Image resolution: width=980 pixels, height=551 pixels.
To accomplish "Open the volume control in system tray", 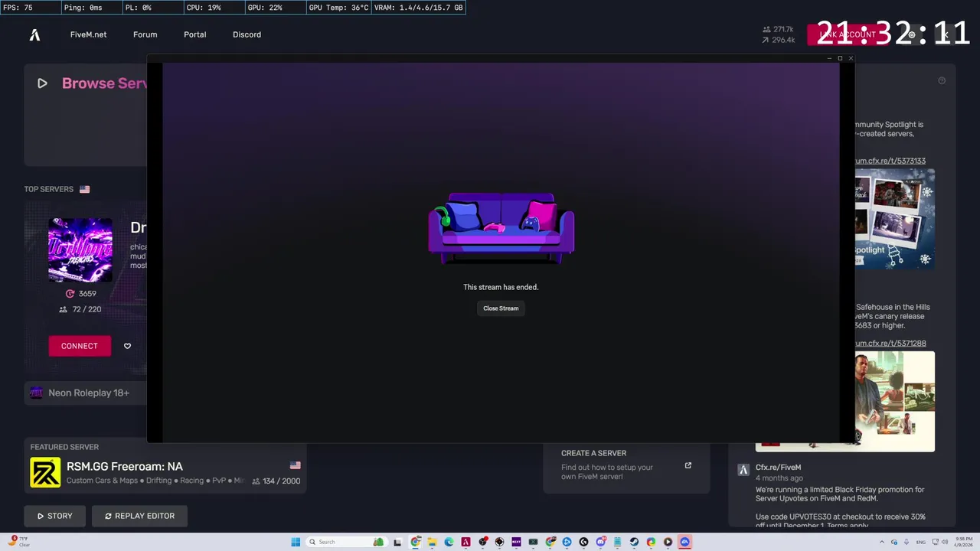I will (x=945, y=542).
